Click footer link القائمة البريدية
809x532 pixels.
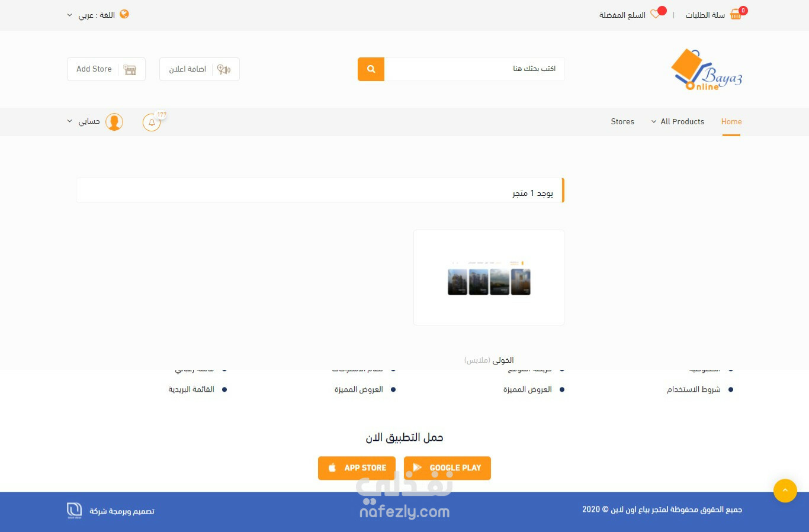[191, 389]
